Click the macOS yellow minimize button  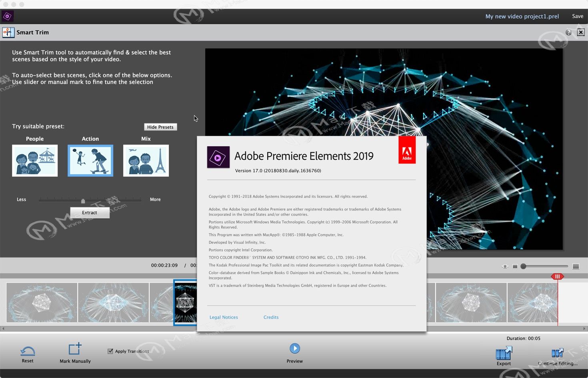click(x=14, y=4)
